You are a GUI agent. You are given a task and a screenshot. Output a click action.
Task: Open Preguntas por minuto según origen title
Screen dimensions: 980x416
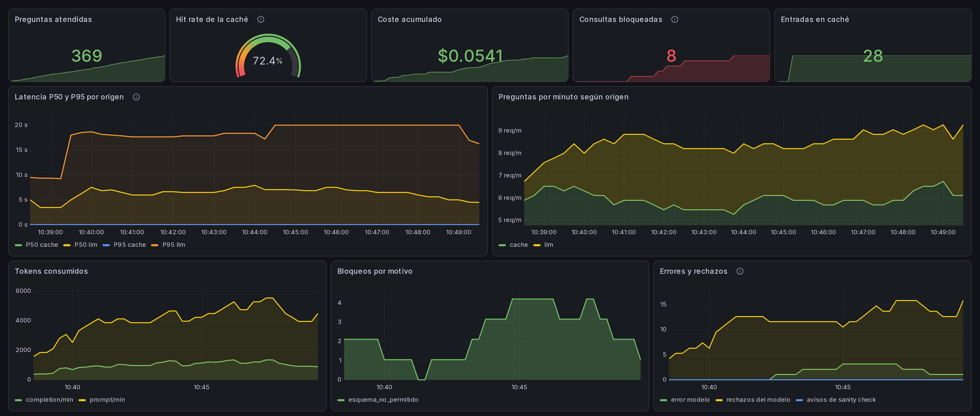pos(563,97)
